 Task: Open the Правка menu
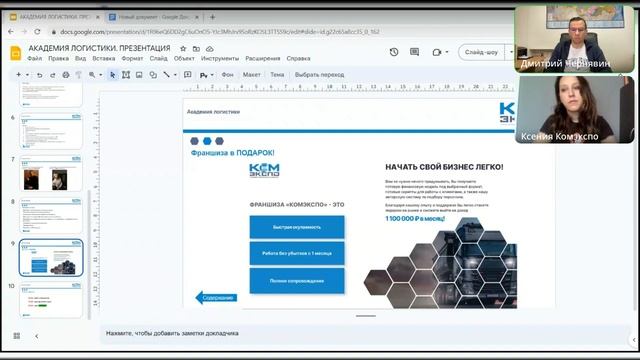(58, 58)
